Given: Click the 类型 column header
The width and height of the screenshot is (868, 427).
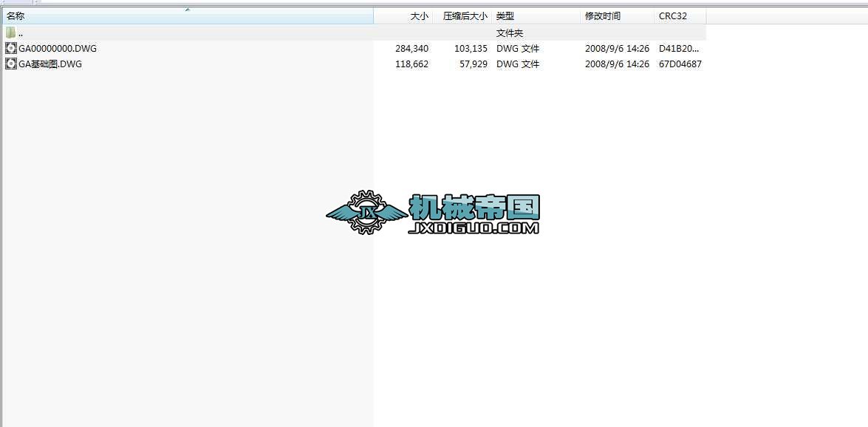Looking at the screenshot, I should click(x=506, y=16).
